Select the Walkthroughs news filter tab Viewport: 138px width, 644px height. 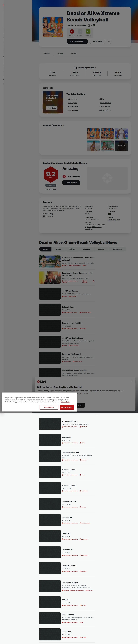click(117, 249)
